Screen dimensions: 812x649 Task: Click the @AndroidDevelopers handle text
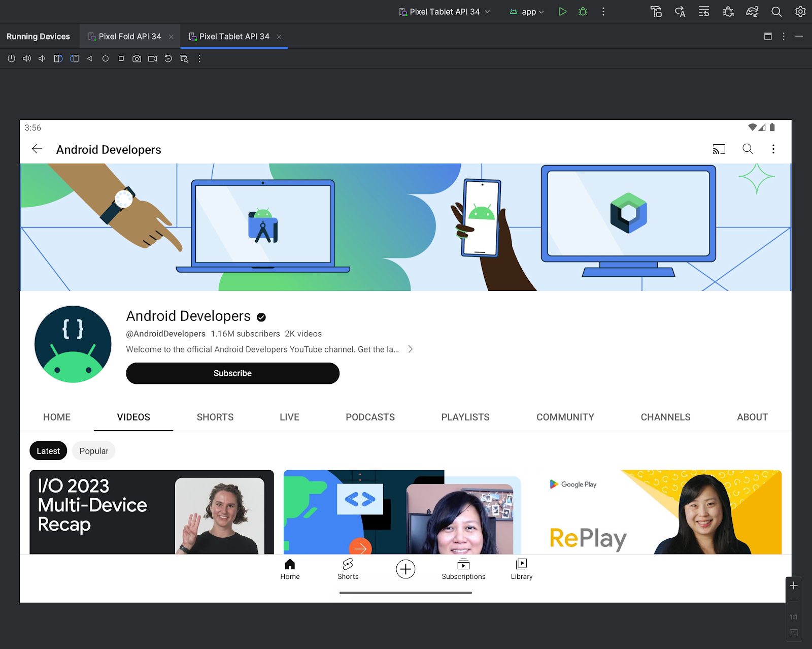click(166, 334)
